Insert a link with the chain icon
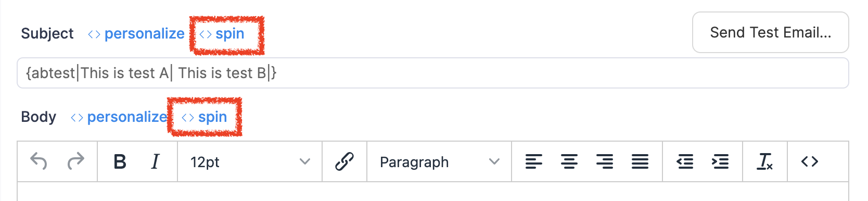868x201 pixels. (344, 162)
